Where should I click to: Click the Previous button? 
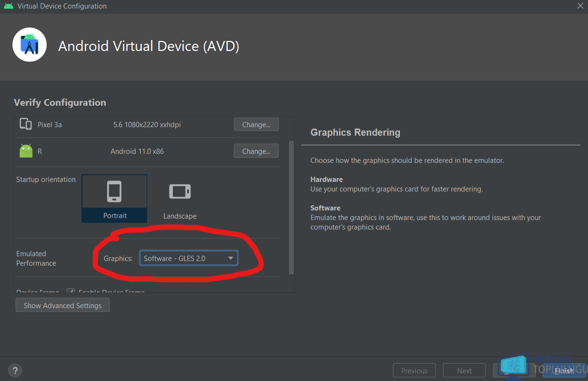[x=414, y=371]
